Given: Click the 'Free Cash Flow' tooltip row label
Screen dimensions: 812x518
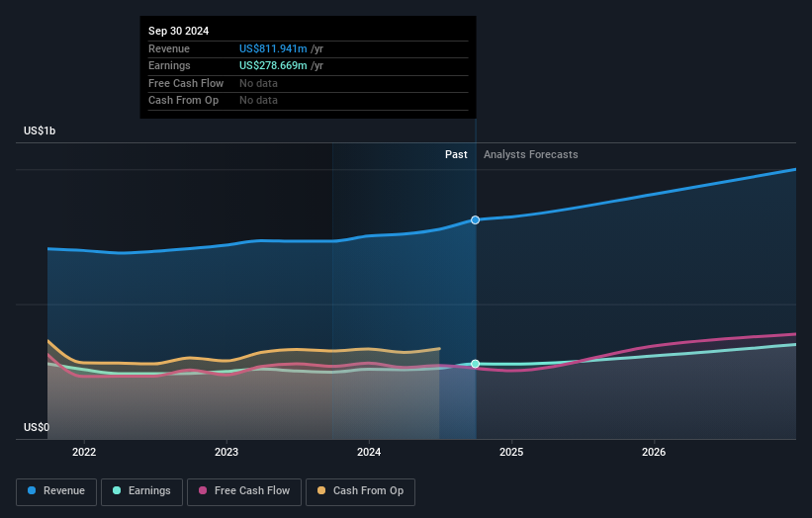Looking at the screenshot, I should [186, 83].
